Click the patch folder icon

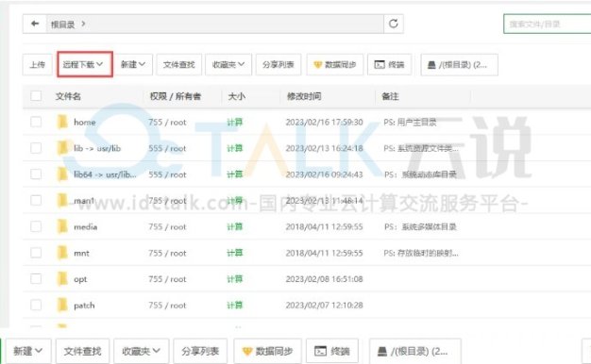[62, 305]
